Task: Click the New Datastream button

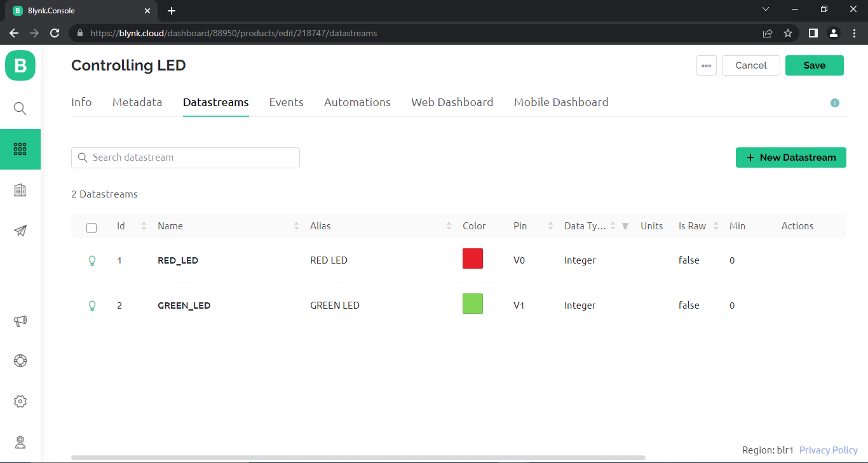Action: point(791,158)
